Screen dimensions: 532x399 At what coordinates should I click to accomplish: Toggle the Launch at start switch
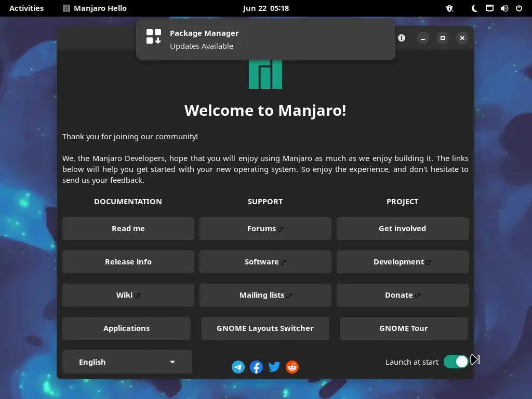coord(456,362)
